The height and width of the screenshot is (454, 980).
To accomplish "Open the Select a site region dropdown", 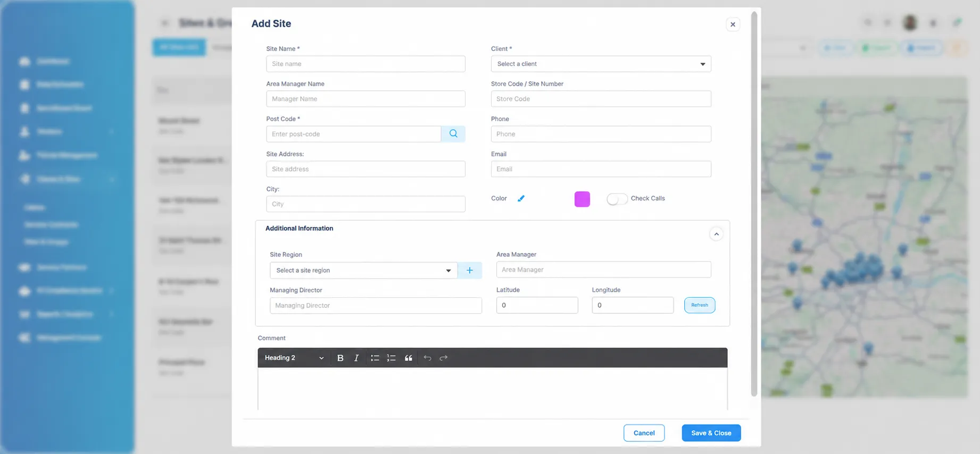I will tap(363, 270).
